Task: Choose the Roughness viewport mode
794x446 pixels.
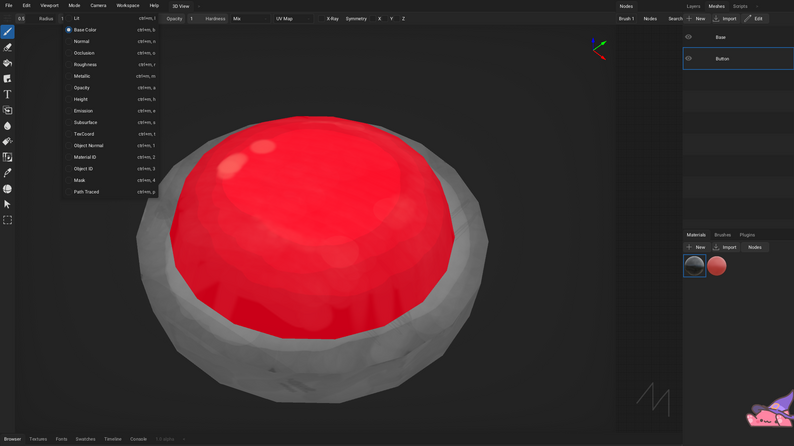Action: [x=110, y=65]
